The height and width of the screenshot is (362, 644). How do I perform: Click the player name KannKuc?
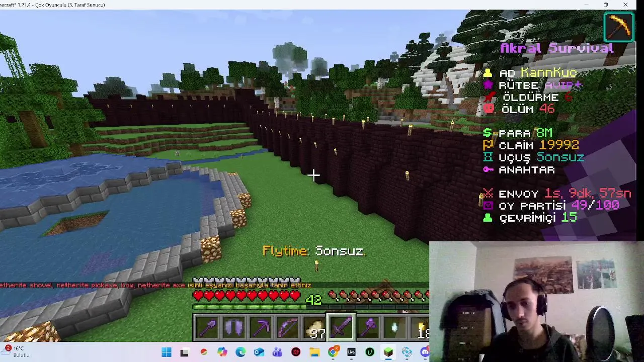(x=548, y=73)
